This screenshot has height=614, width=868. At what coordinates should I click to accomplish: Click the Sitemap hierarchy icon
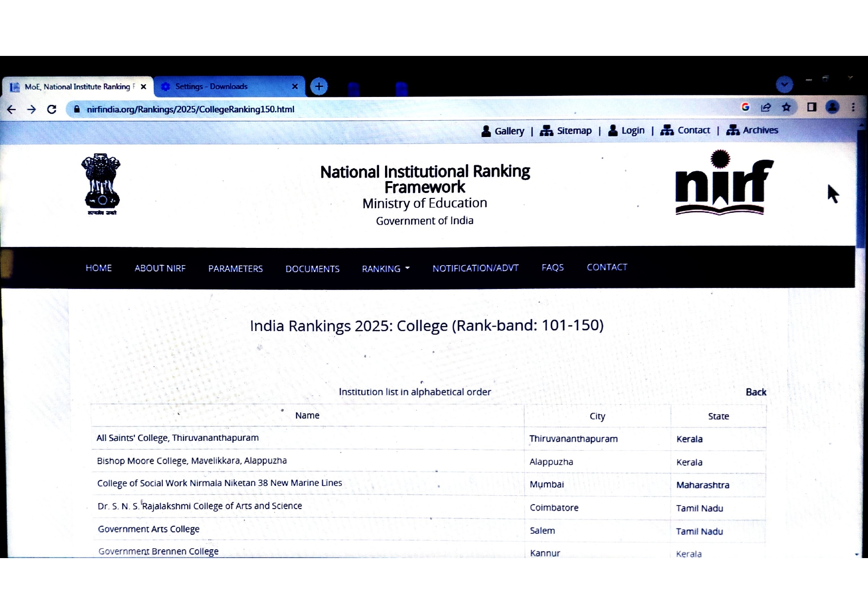coord(546,131)
